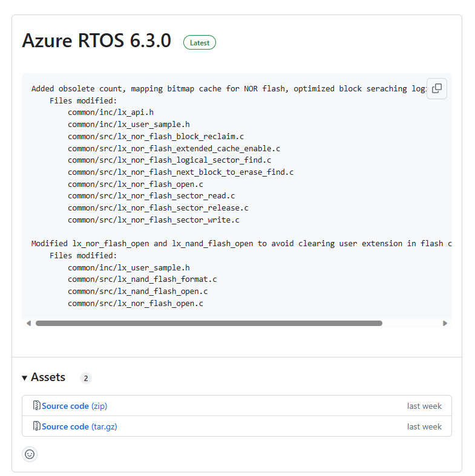Download Source code (zip)
The height and width of the screenshot is (476, 475).
[x=74, y=406]
